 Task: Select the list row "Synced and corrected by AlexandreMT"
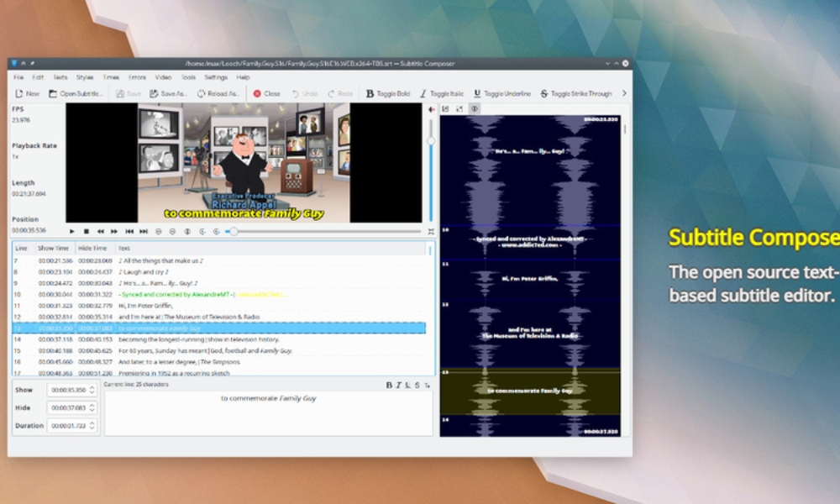coord(219,295)
